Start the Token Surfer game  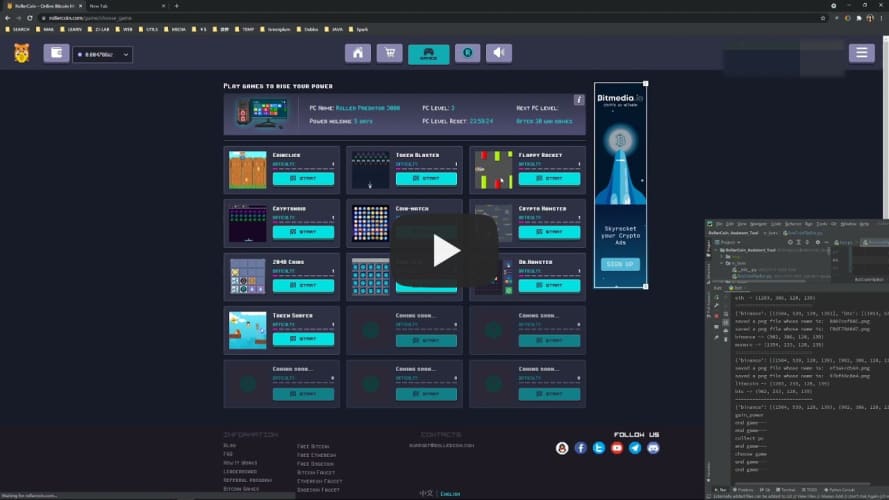(x=303, y=339)
